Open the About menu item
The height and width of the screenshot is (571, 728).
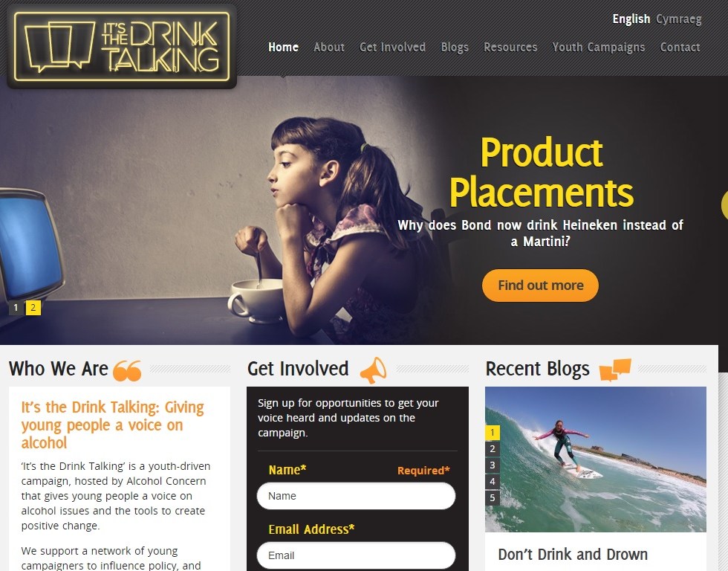point(328,47)
